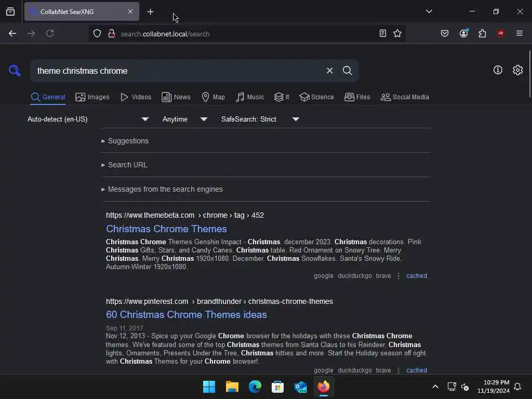Switch to the Videos category
The image size is (532, 399).
click(136, 97)
